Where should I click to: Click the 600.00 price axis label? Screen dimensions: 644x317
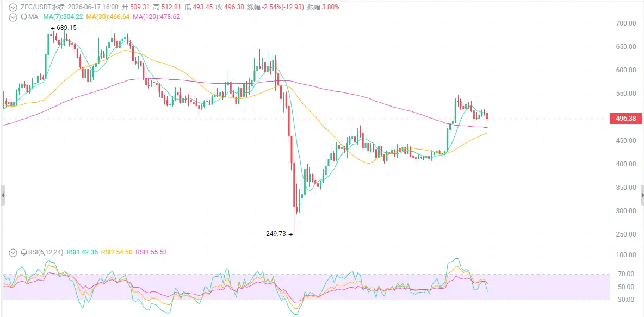(x=627, y=70)
